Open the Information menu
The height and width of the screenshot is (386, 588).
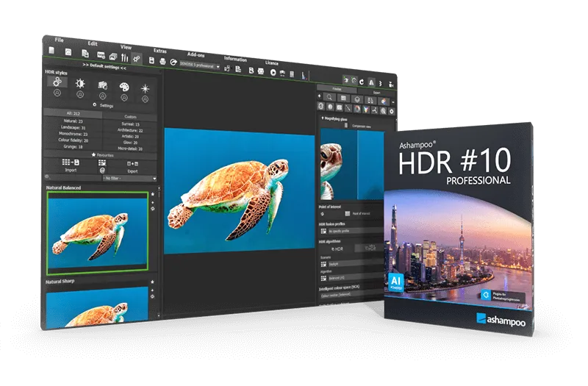(235, 59)
